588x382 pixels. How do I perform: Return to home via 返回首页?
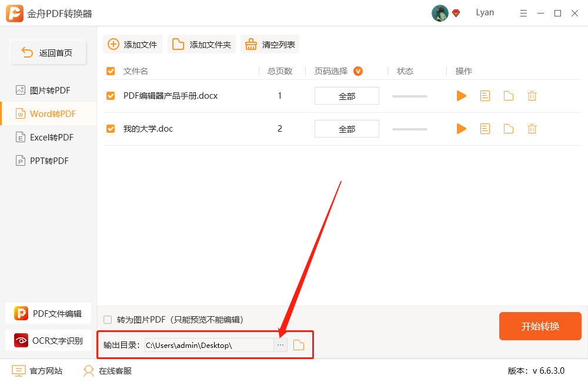coord(48,52)
